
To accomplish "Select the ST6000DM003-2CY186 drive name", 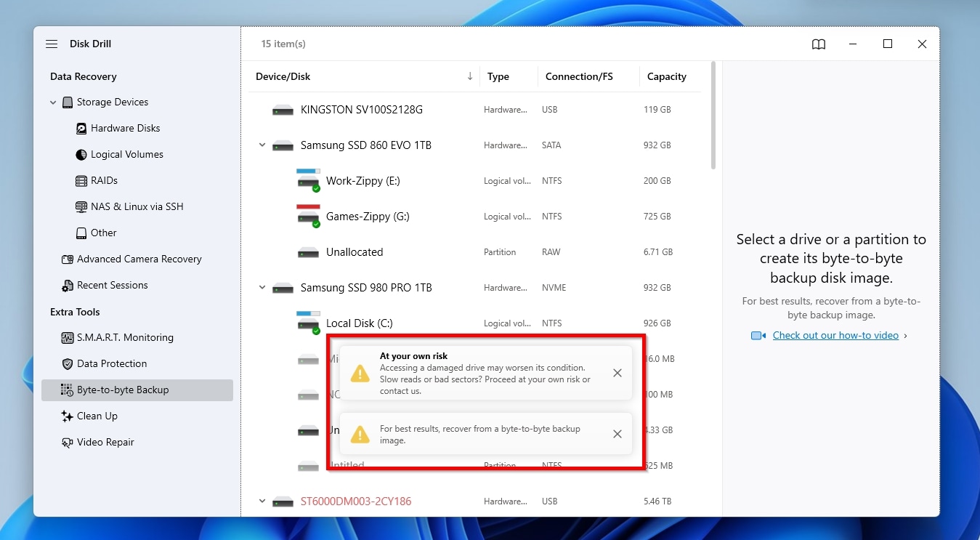I will pyautogui.click(x=356, y=501).
